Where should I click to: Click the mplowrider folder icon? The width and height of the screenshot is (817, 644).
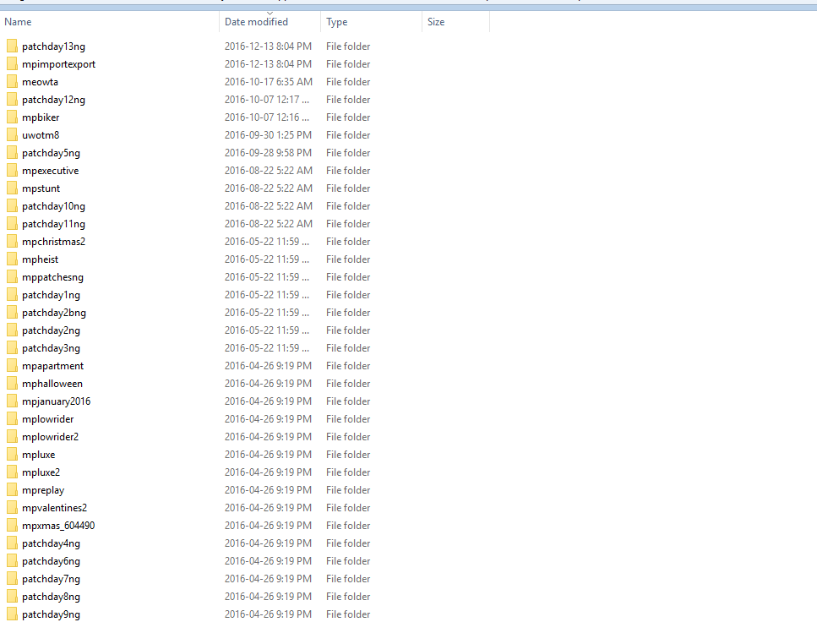[x=12, y=419]
